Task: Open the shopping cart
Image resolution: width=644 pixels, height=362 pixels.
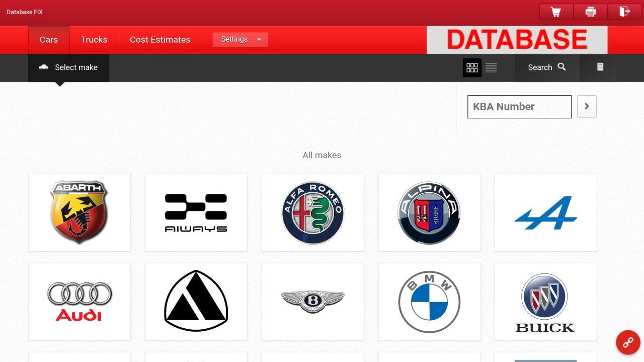Action: click(x=555, y=11)
